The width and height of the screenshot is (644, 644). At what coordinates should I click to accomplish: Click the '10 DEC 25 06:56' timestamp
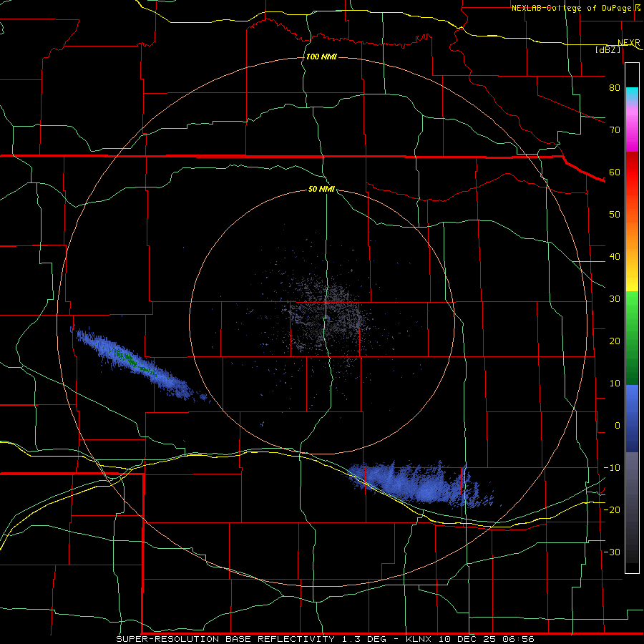[x=487, y=639]
